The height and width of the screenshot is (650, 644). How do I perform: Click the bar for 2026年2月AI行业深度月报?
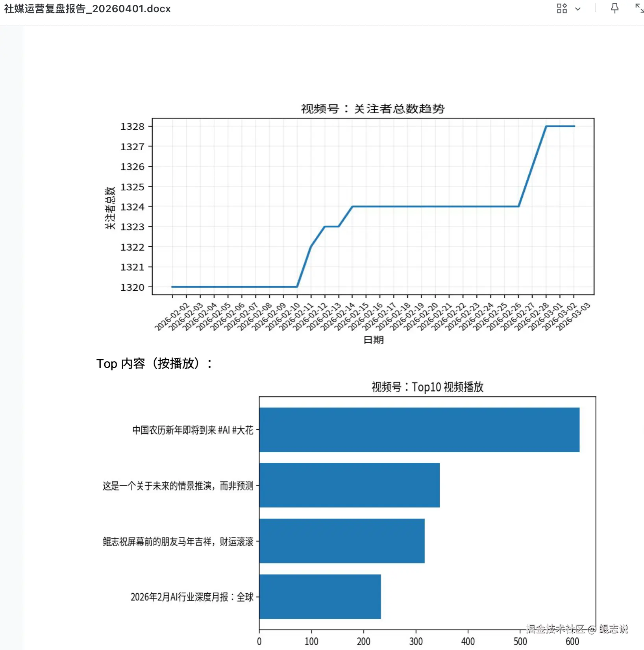click(x=320, y=596)
